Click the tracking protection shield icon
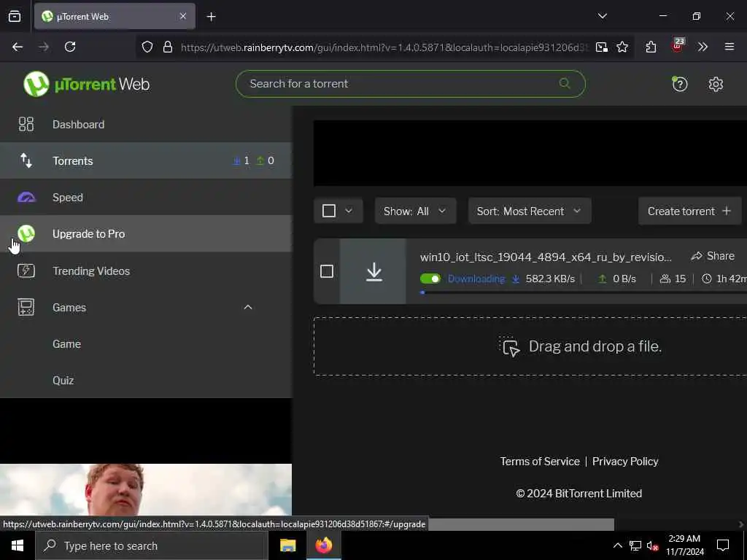 [x=147, y=47]
